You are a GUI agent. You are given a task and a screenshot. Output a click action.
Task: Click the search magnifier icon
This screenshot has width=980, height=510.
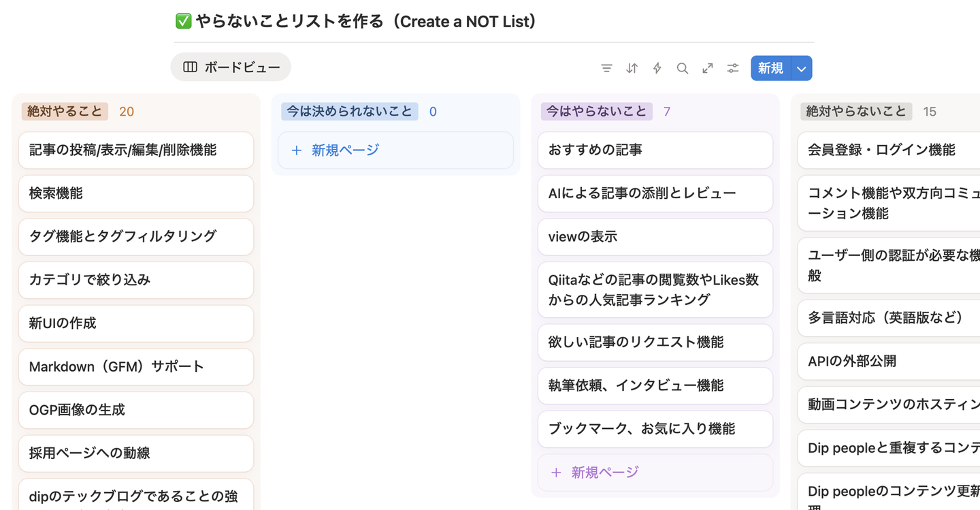[x=683, y=68]
